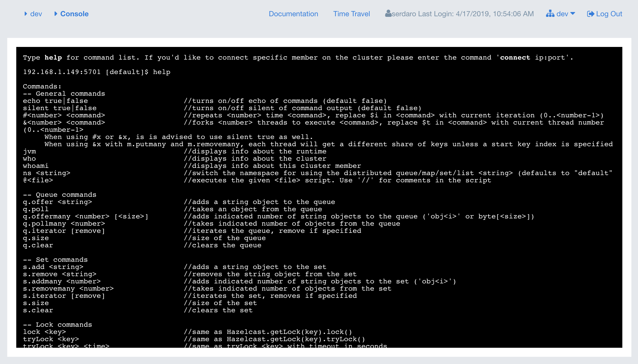The height and width of the screenshot is (364, 638).
Task: Open the Documentation link
Action: pyautogui.click(x=293, y=14)
